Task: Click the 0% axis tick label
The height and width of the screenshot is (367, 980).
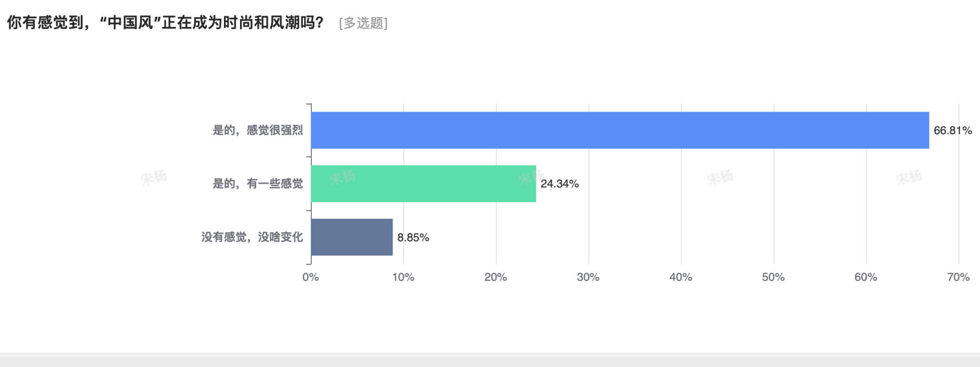Action: click(311, 277)
